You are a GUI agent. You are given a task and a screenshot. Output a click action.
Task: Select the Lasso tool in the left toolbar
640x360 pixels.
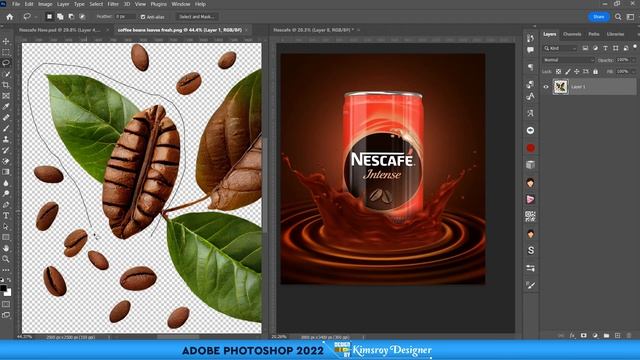6,63
